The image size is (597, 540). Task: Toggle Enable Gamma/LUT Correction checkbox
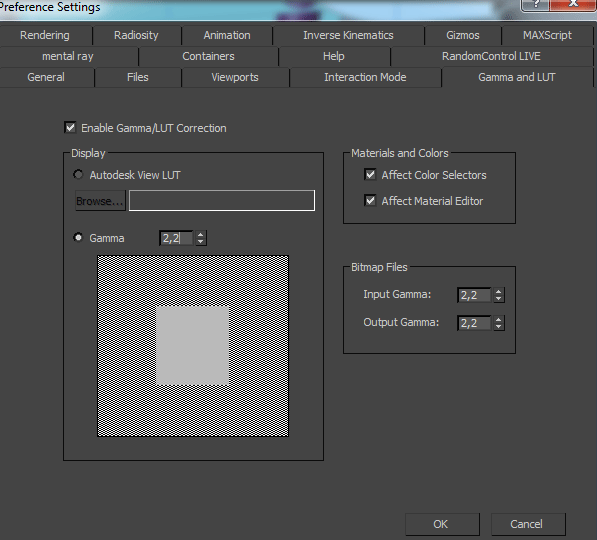pos(70,128)
